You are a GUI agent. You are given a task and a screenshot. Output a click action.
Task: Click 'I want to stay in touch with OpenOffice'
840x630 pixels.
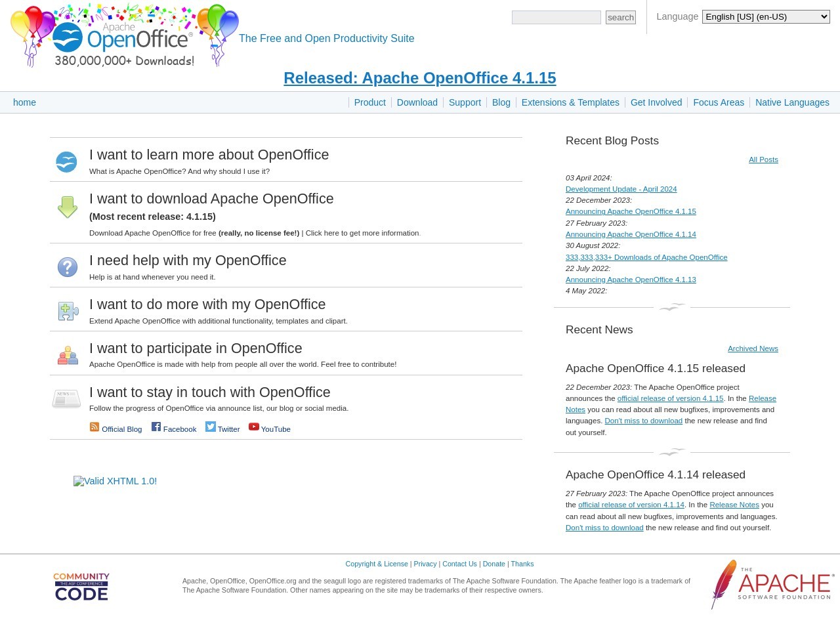pyautogui.click(x=210, y=392)
